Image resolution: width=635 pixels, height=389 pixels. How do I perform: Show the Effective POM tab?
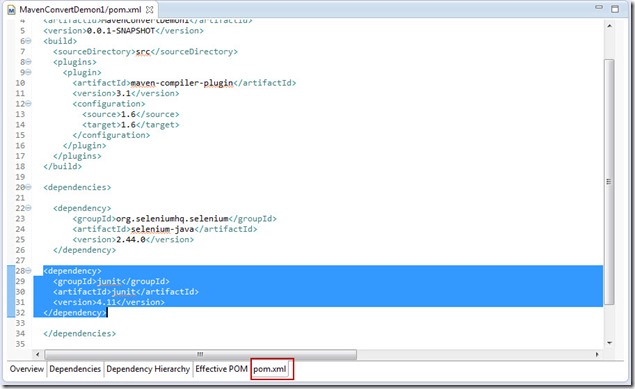221,369
